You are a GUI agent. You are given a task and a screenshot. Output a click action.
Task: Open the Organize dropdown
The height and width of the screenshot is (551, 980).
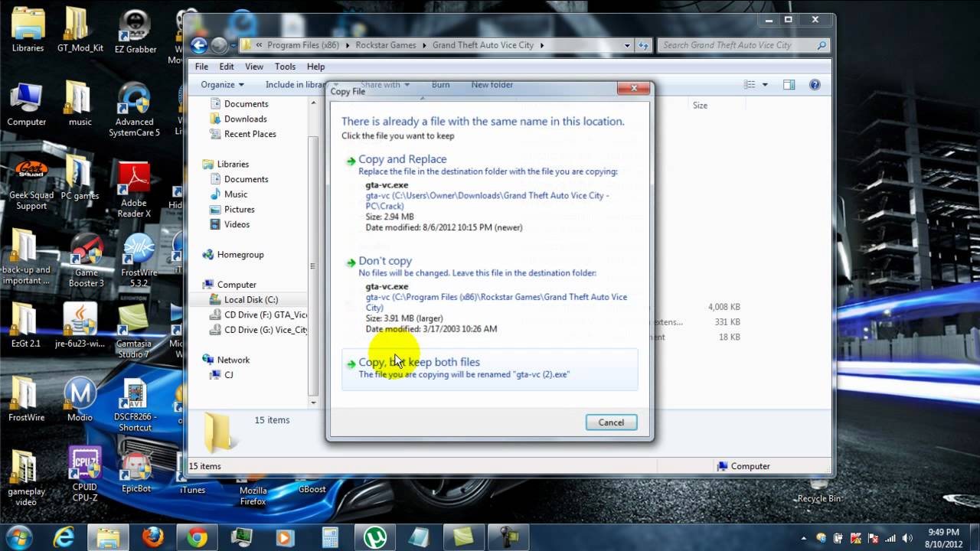pos(222,85)
